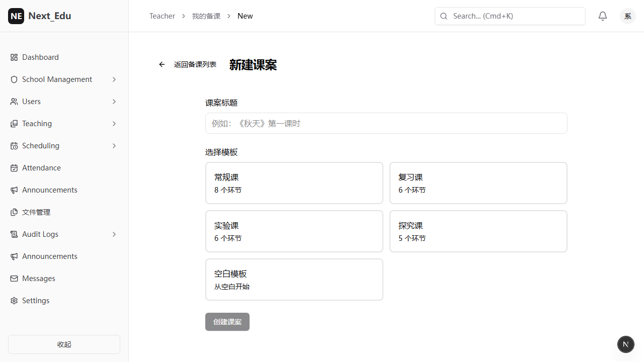
Task: Expand the Audit Logs chevron
Action: tap(114, 234)
